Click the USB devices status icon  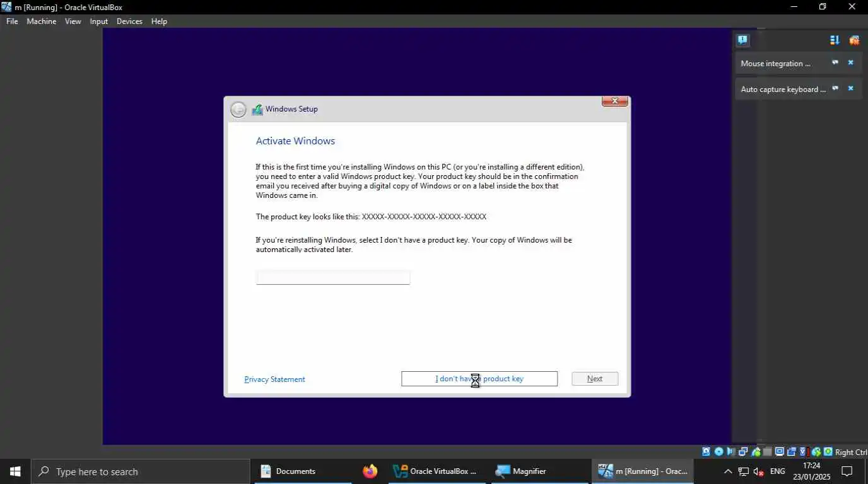756,452
